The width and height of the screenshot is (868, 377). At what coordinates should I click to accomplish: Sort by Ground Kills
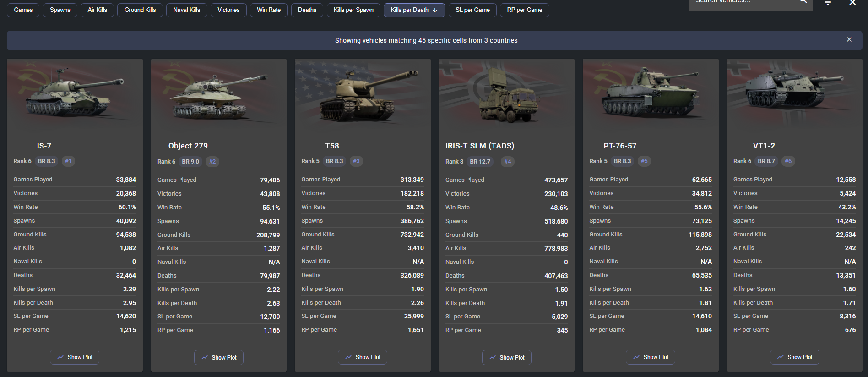140,10
